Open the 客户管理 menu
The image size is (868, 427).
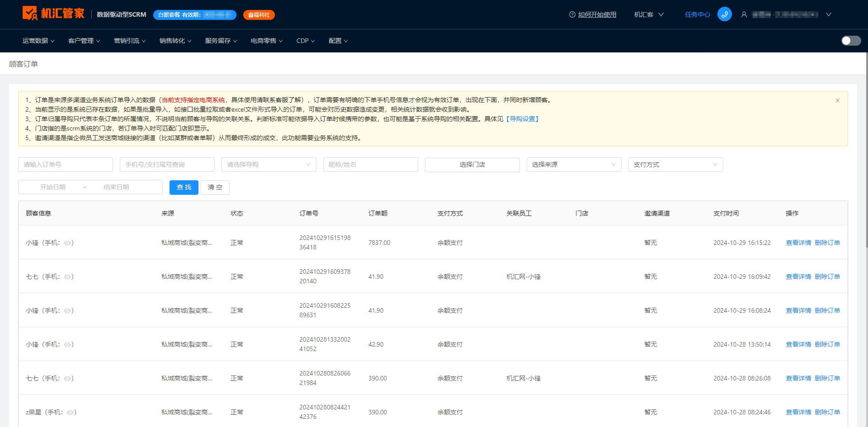(84, 41)
